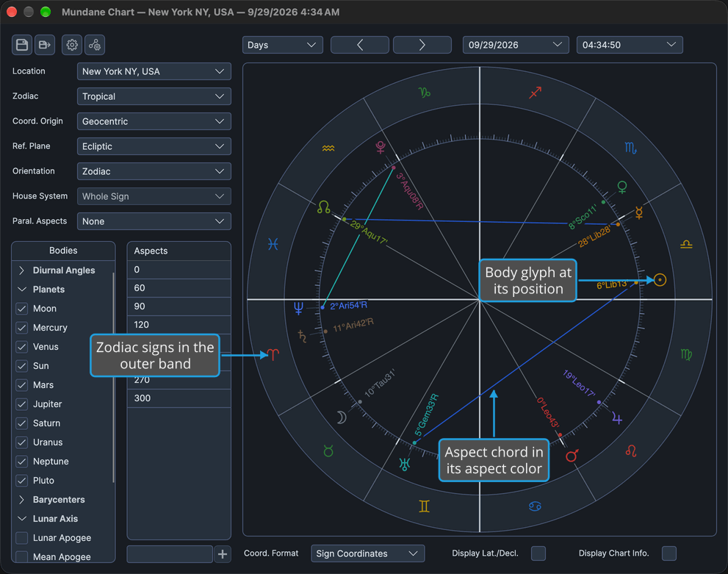Click the Mercury glyph on the chart
This screenshot has width=728, height=574.
point(639,212)
